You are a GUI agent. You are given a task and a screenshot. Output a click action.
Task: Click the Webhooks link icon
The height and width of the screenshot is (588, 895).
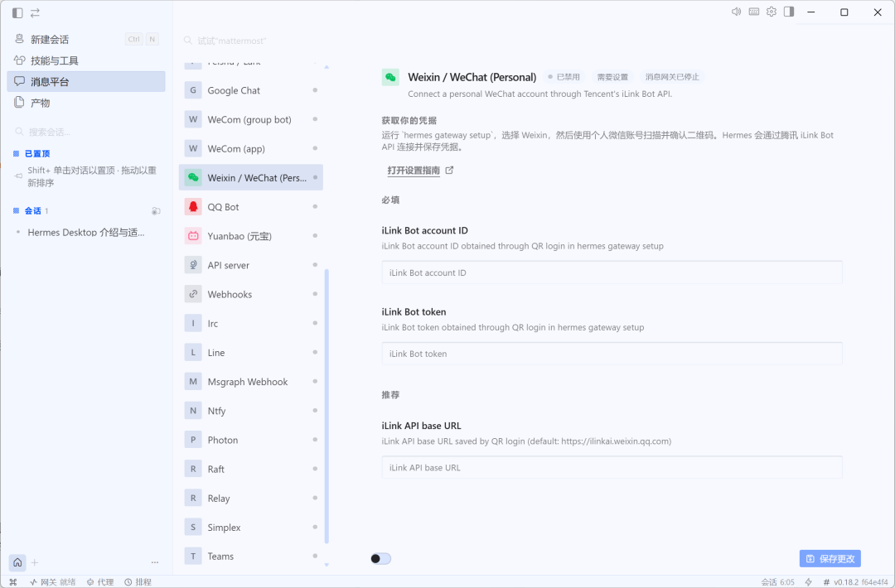(193, 294)
